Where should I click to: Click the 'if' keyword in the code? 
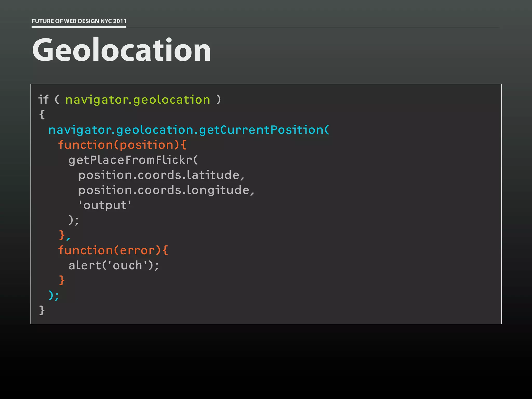click(x=43, y=99)
